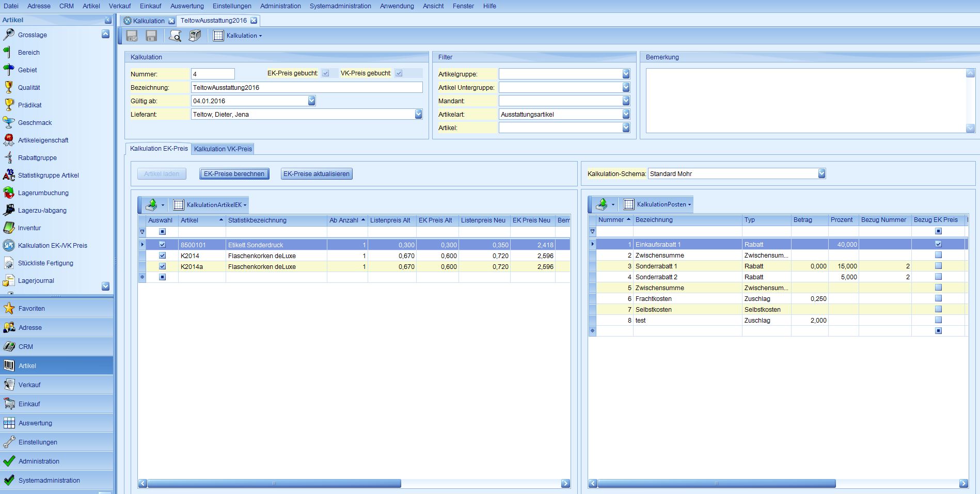This screenshot has height=494, width=980.
Task: Uncheck Auswahl for Etikett Sonderdruck row
Action: click(x=163, y=245)
